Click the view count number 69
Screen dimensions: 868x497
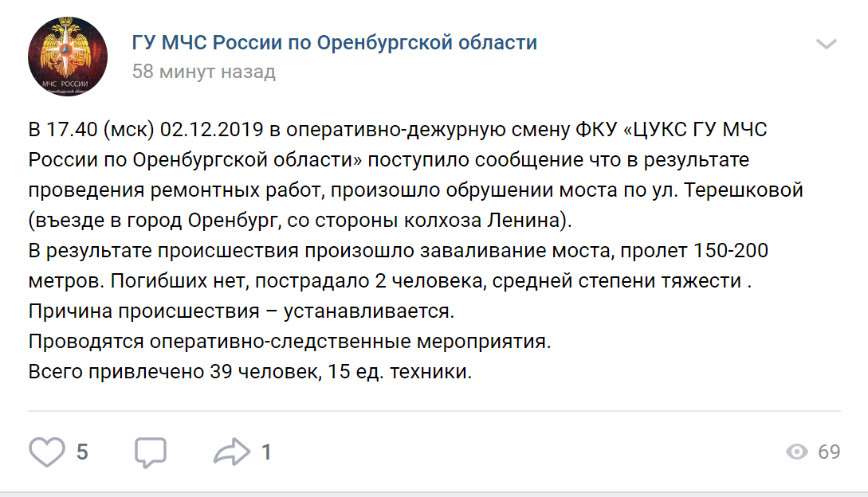click(x=829, y=452)
